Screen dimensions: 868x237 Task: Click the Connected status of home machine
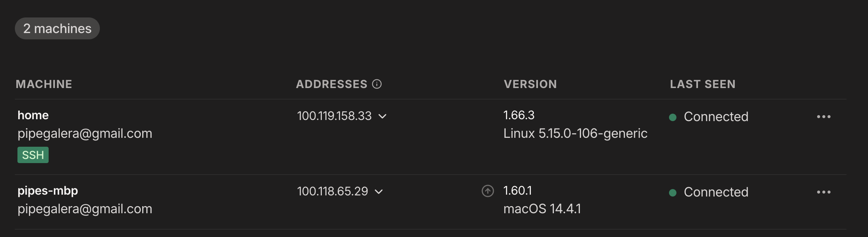click(x=716, y=117)
